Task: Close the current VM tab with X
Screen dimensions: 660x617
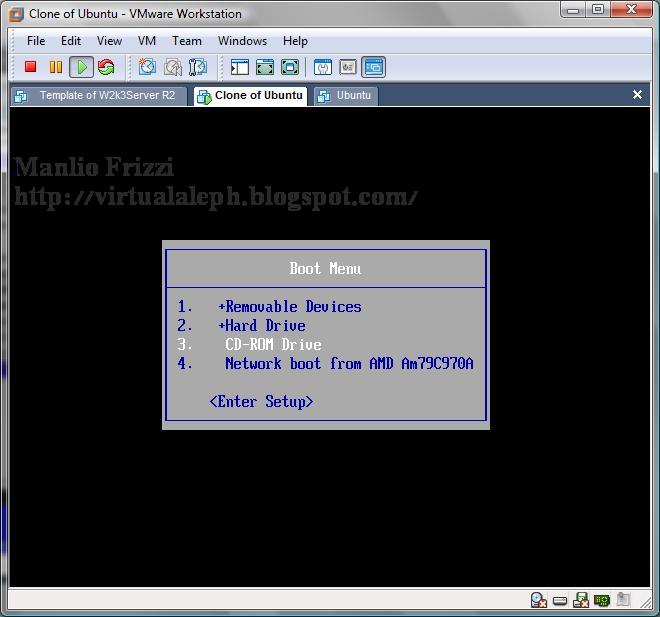Action: 637,95
